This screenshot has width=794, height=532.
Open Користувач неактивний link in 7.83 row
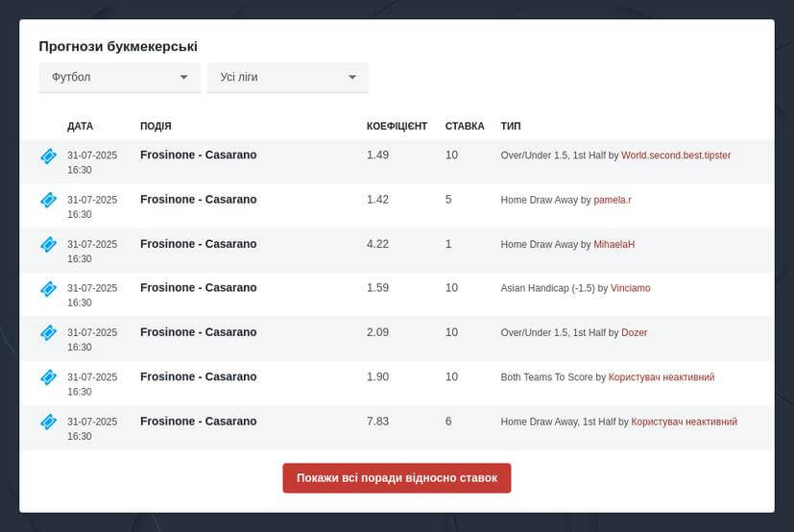[685, 422]
